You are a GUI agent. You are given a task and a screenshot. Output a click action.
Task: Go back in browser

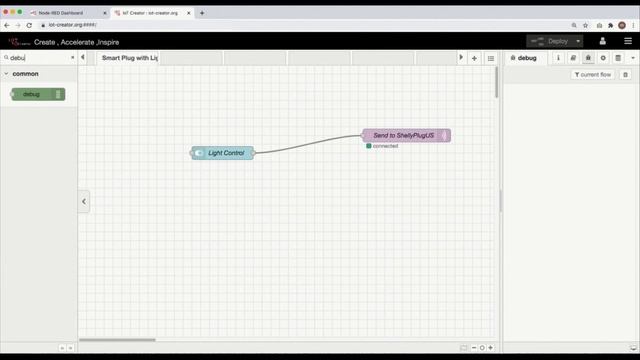point(7,25)
